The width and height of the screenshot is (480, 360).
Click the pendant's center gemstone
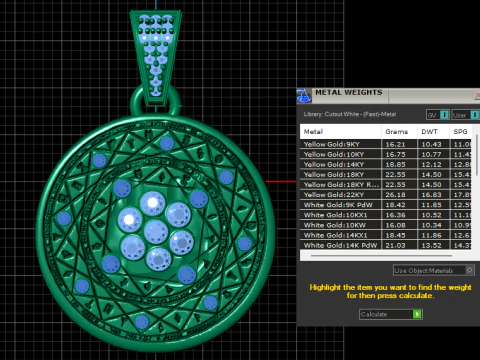(x=156, y=232)
